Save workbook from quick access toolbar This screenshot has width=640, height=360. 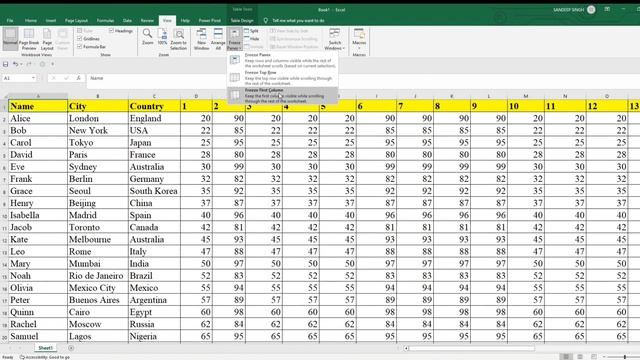pos(6,64)
